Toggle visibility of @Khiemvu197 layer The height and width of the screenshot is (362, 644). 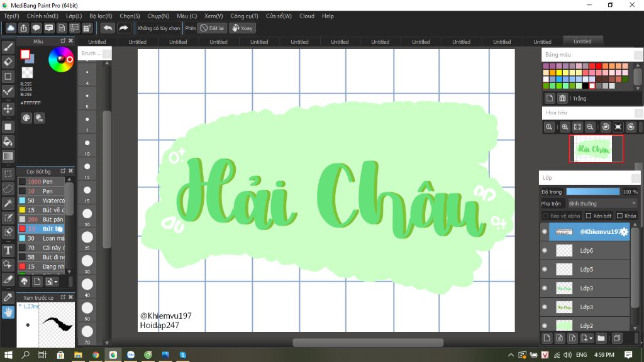[x=545, y=232]
